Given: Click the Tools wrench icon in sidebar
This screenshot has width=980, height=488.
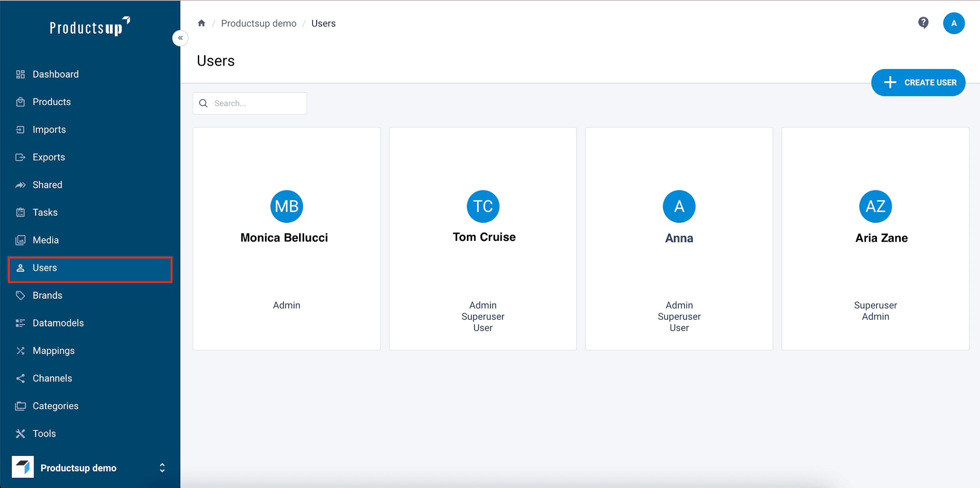Looking at the screenshot, I should pos(20,433).
